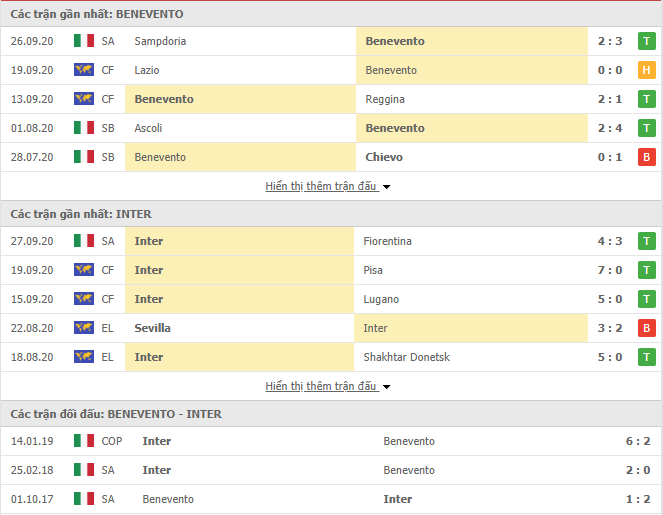Click the world flag icon in Sevilla row

[x=84, y=327]
